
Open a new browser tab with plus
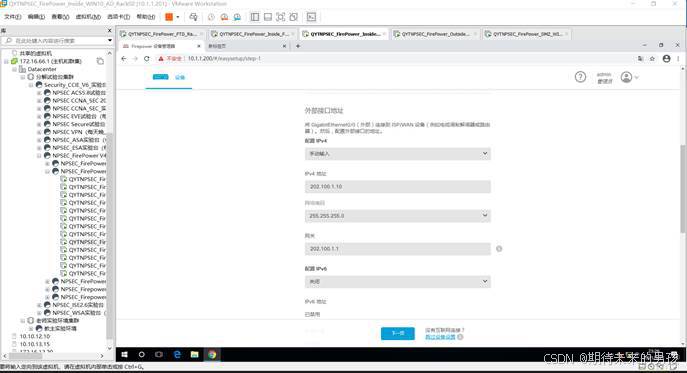point(298,46)
